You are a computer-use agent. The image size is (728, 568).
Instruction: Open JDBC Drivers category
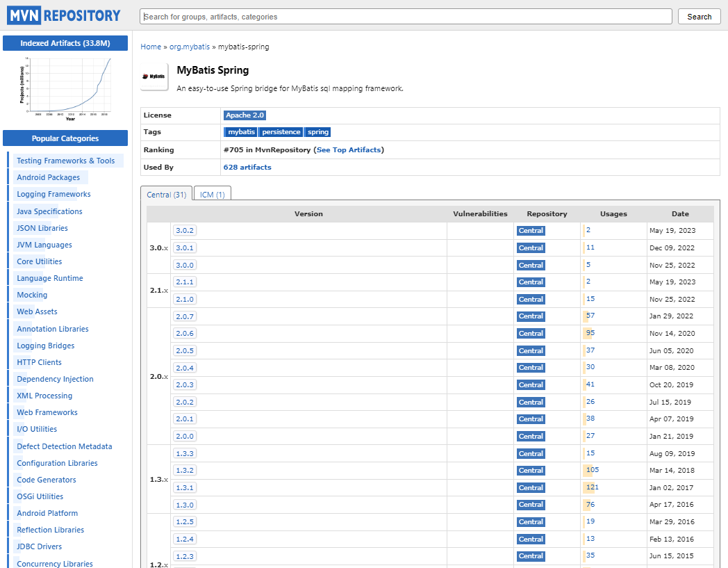(x=40, y=547)
